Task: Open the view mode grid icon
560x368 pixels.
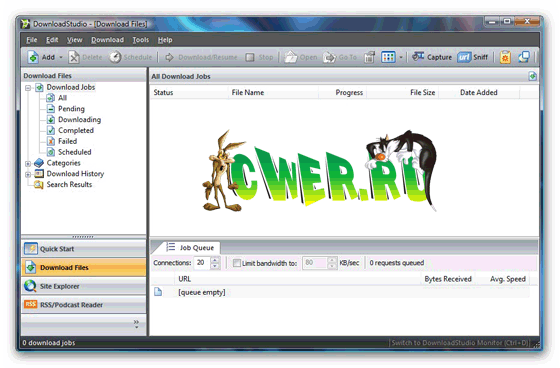Action: 388,57
